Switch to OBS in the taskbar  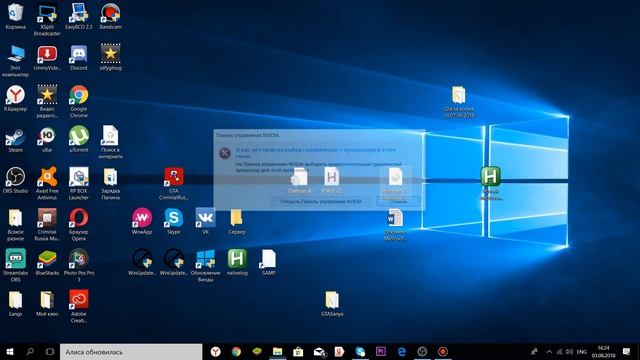coord(422,351)
